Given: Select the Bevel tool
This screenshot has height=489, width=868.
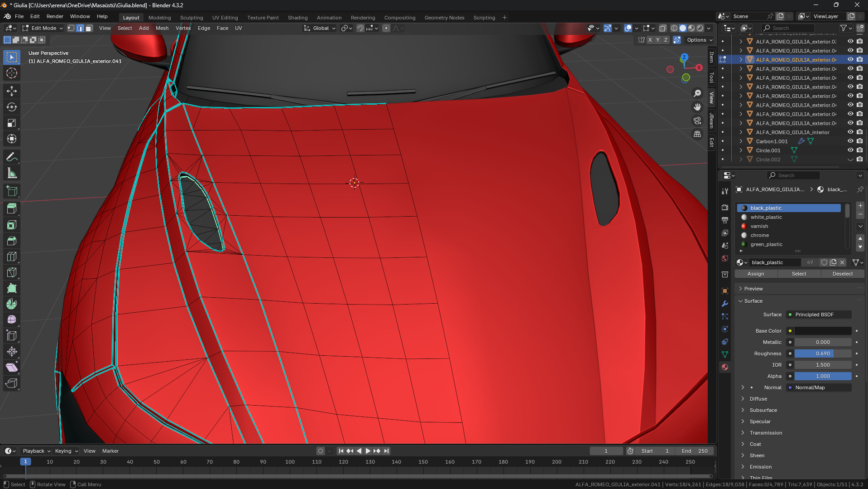Looking at the screenshot, I should click(12, 241).
